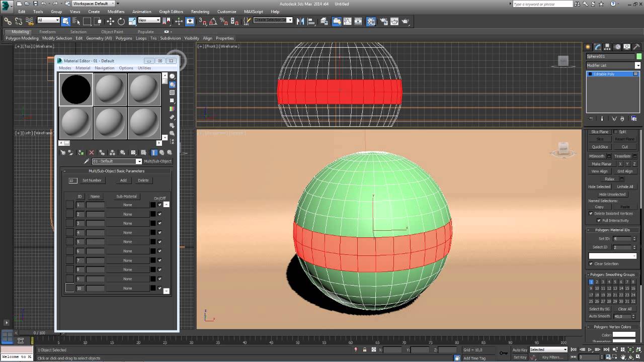Image resolution: width=644 pixels, height=362 pixels.
Task: Toggle On/Off checkbox for sub-material ID 8
Action: coord(159,269)
